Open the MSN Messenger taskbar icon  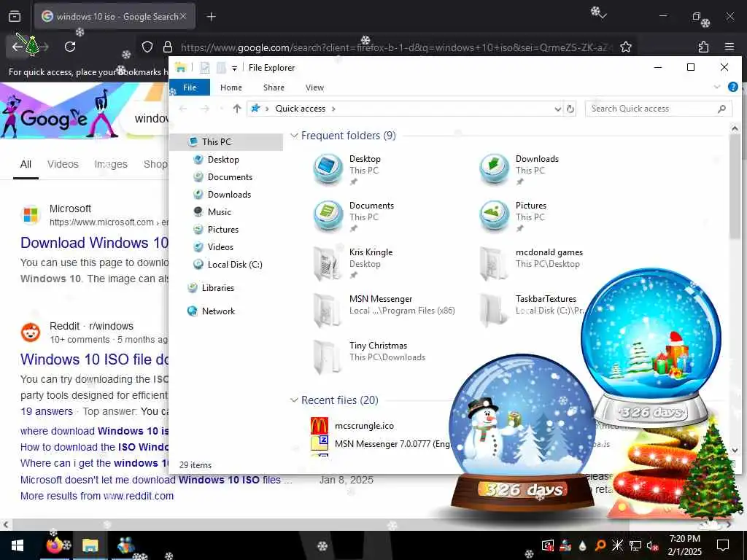click(x=125, y=545)
